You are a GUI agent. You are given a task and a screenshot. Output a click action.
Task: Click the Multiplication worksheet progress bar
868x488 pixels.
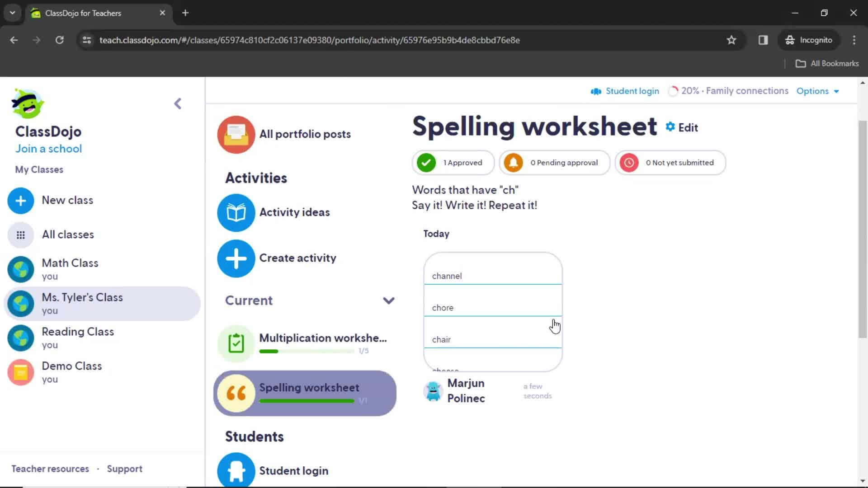(307, 352)
